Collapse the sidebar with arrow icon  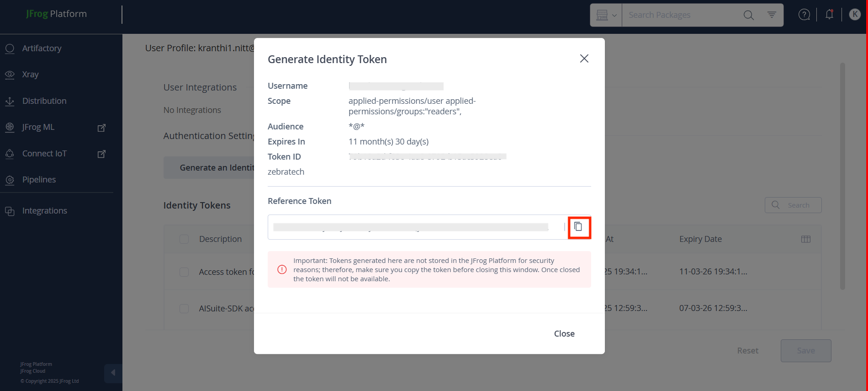coord(113,373)
